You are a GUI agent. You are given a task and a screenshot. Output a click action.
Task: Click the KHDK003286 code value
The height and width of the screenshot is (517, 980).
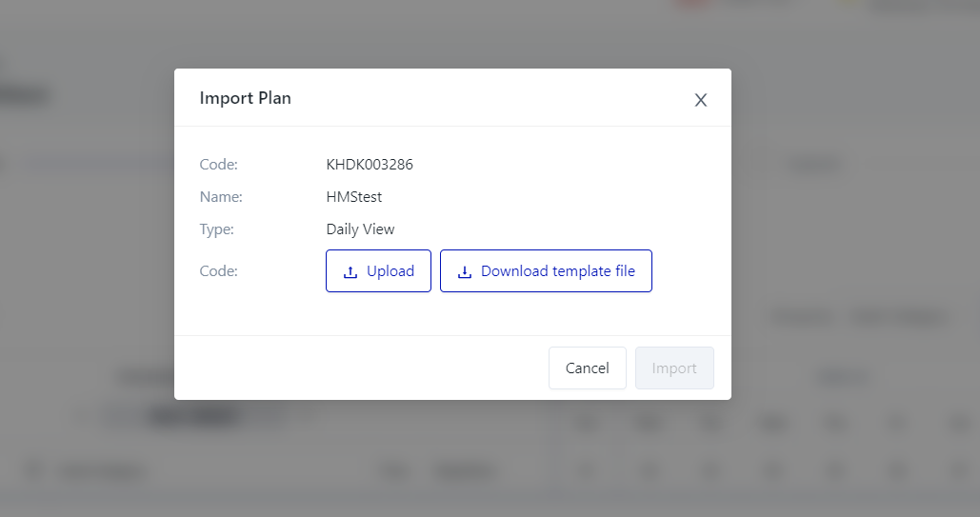370,165
